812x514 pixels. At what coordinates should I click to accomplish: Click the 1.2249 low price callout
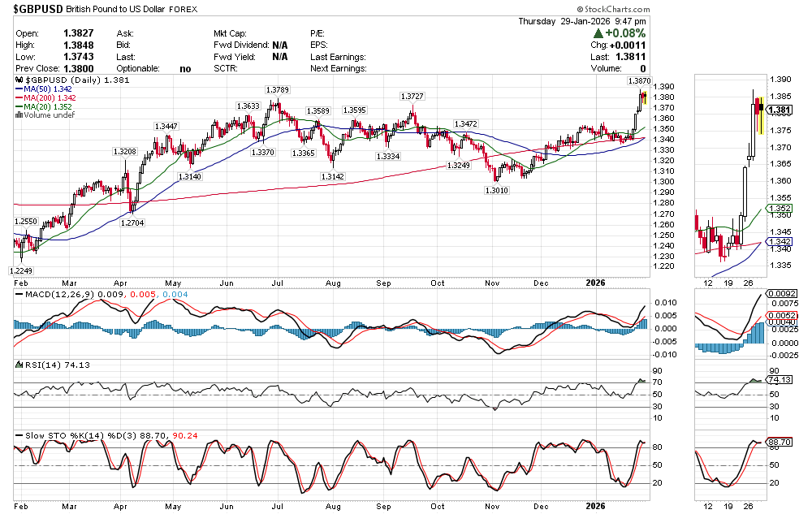coord(21,270)
